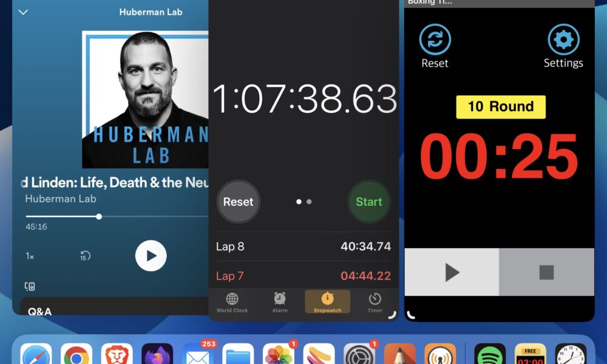Screen dimensions: 607x364
Task: Select the Lap 8 row
Action: [x=303, y=246]
